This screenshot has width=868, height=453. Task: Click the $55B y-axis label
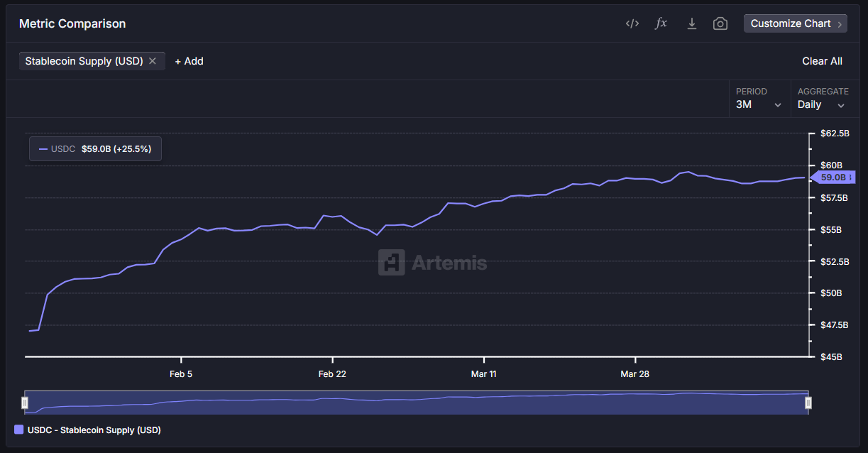pyautogui.click(x=831, y=230)
